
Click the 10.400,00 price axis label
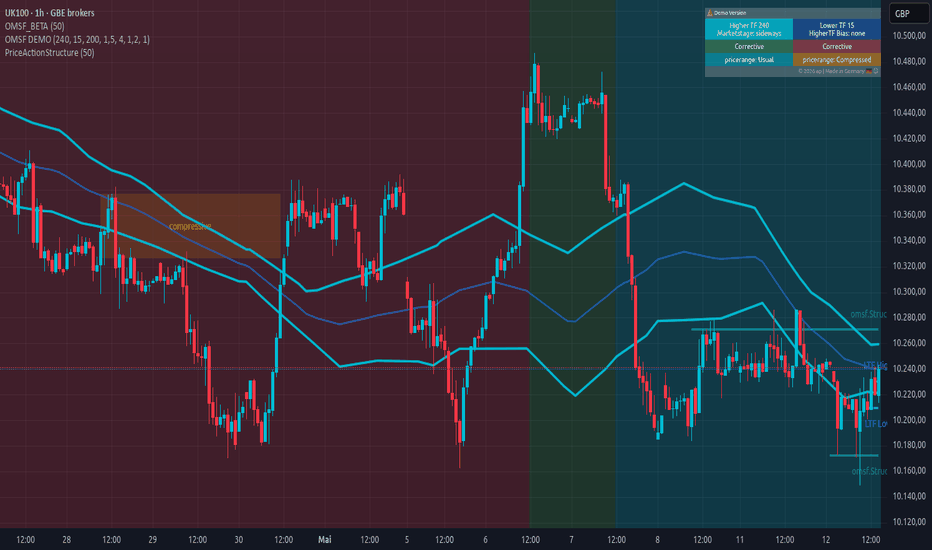909,164
